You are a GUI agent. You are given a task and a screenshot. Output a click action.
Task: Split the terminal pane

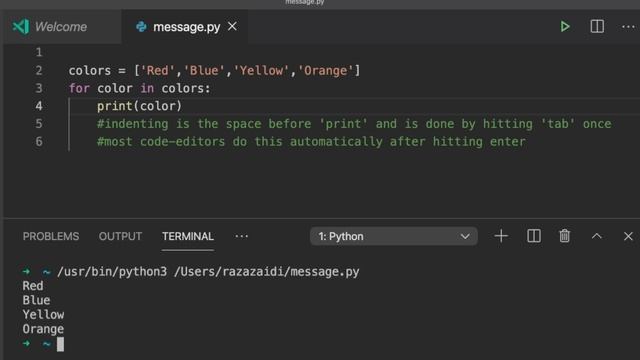coord(533,236)
